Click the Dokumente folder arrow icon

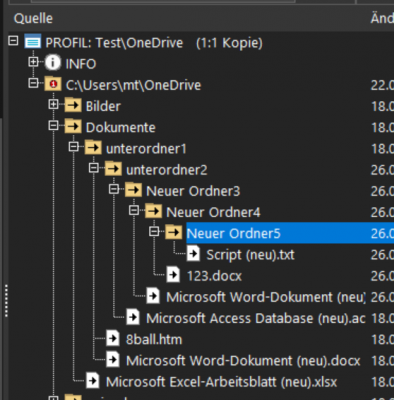click(x=73, y=126)
